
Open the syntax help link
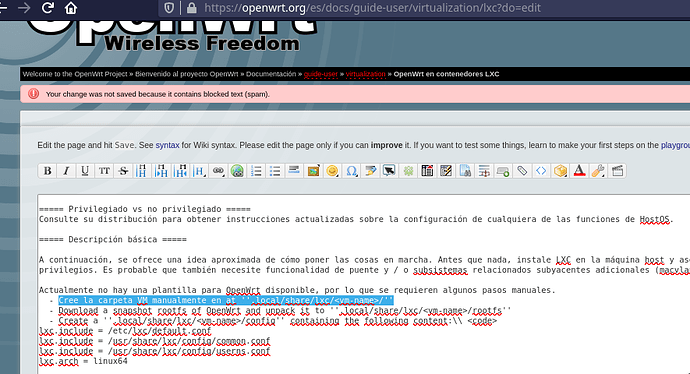click(x=167, y=145)
